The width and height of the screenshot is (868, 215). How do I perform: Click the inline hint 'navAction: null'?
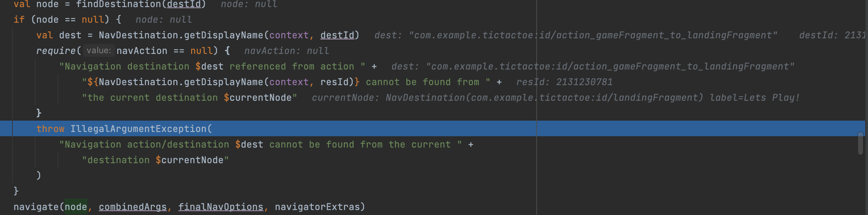[287, 51]
